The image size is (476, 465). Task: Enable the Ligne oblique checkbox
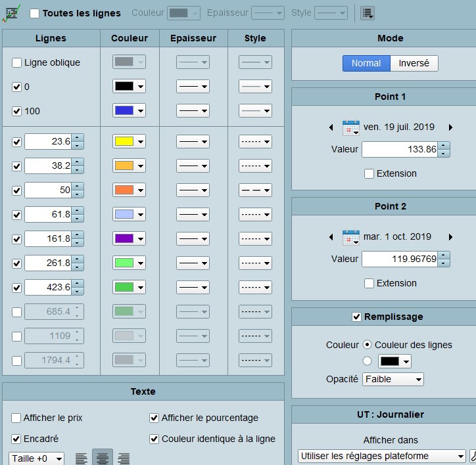pyautogui.click(x=16, y=62)
